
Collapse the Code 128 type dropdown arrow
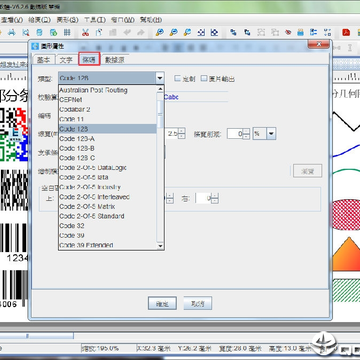coord(160,78)
